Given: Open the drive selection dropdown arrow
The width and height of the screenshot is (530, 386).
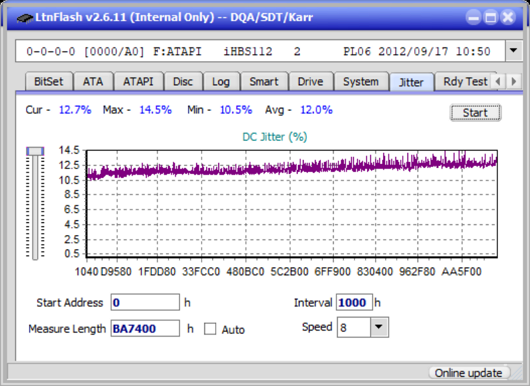Looking at the screenshot, I should [x=514, y=51].
